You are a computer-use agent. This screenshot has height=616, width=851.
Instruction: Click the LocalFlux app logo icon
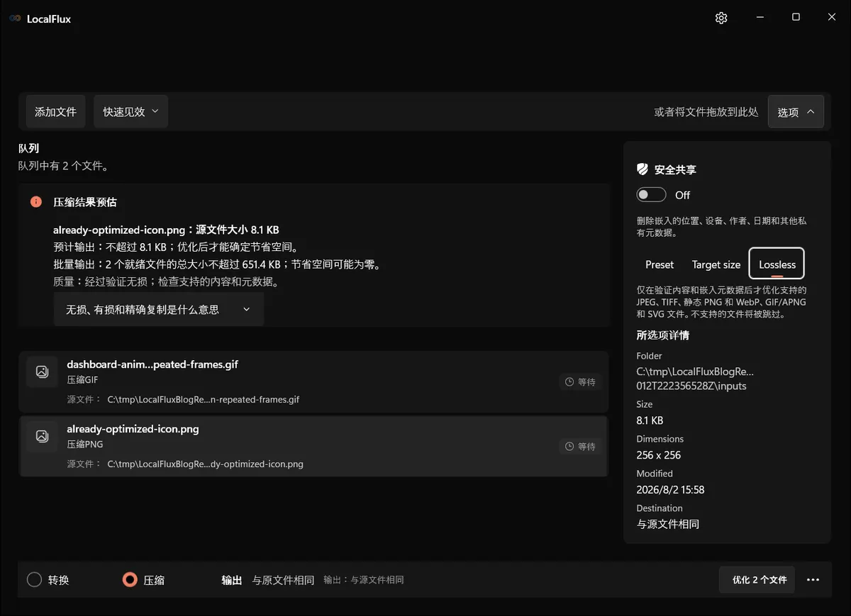[x=15, y=18]
